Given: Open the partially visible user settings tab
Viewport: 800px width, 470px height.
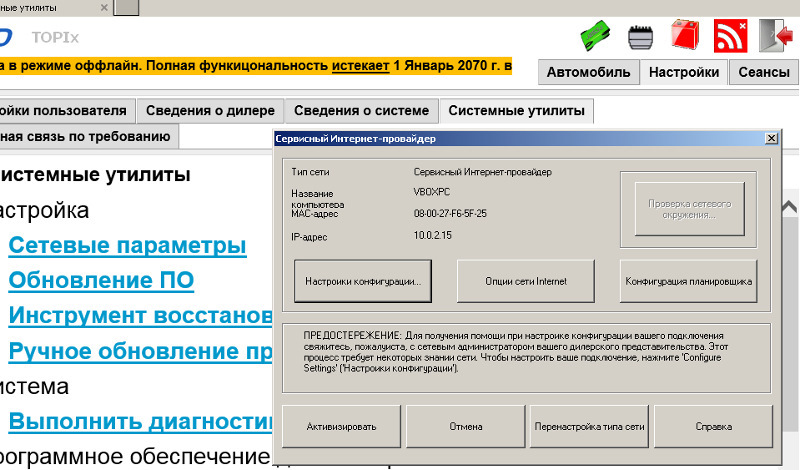Looking at the screenshot, I should 67,111.
